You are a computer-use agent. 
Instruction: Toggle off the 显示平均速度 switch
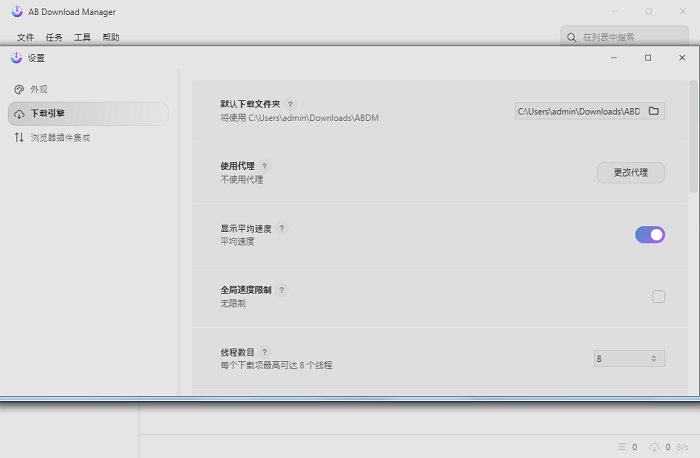pyautogui.click(x=649, y=235)
